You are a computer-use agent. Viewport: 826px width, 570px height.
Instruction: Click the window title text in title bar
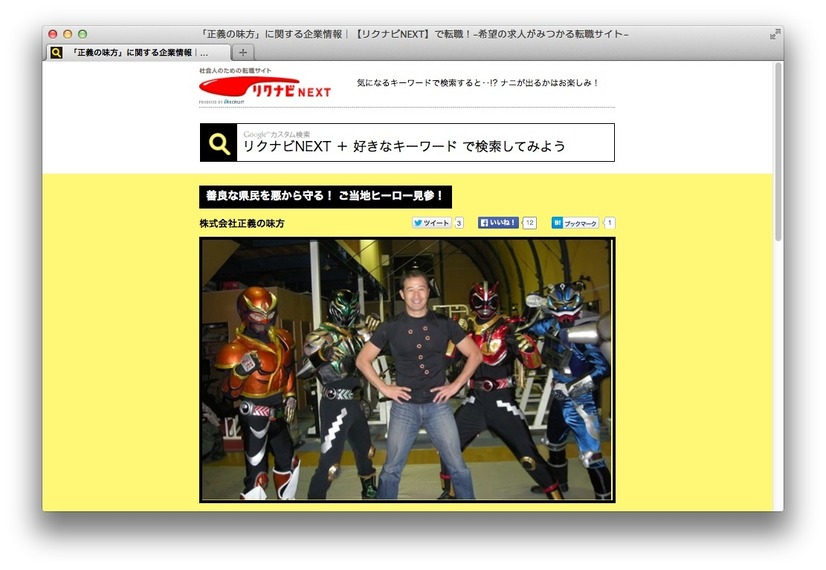[414, 34]
